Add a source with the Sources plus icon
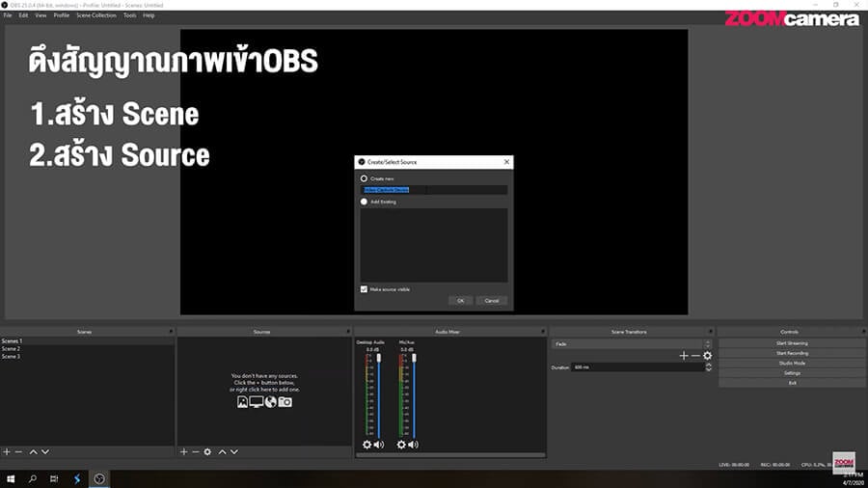The image size is (868, 488). click(x=184, y=452)
